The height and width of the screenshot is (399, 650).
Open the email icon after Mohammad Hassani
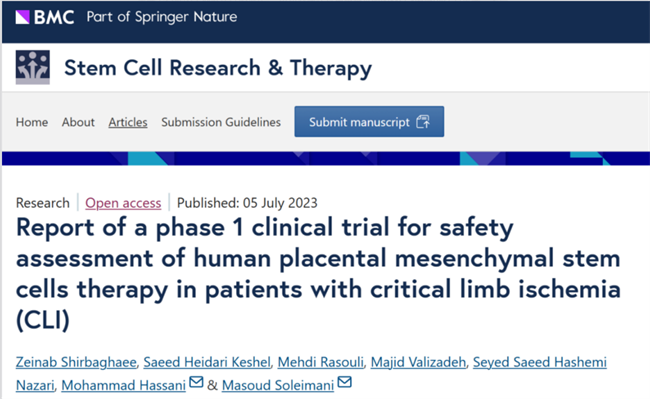[x=196, y=382]
